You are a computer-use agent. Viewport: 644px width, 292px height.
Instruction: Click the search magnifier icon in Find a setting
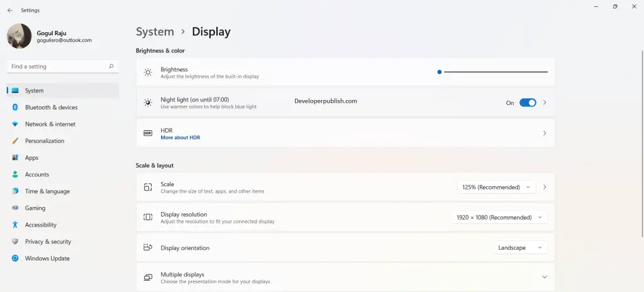coord(111,66)
